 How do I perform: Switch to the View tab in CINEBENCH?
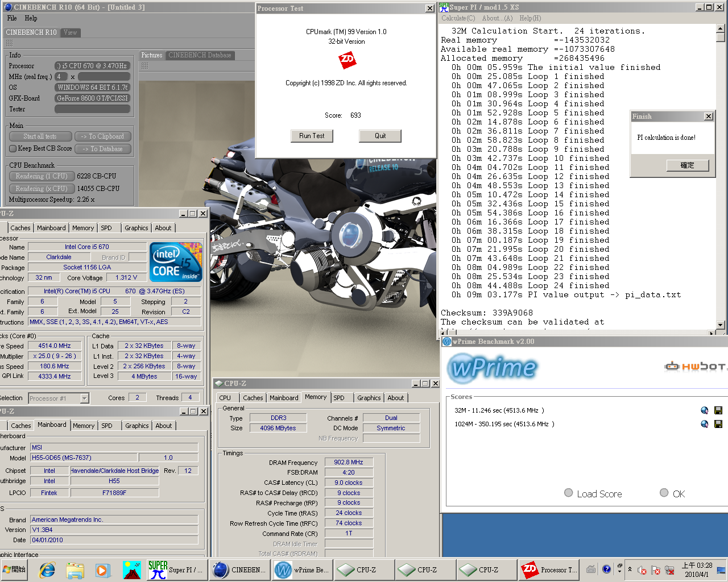click(71, 32)
